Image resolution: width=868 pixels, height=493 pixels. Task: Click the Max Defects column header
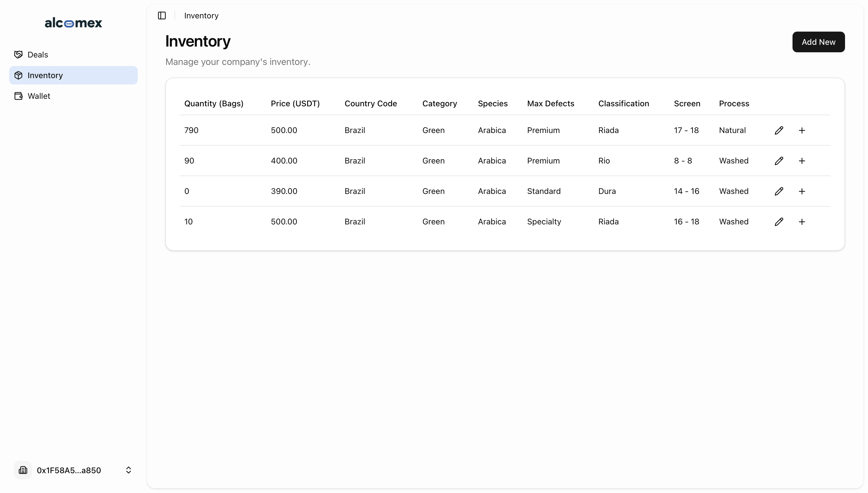tap(550, 104)
